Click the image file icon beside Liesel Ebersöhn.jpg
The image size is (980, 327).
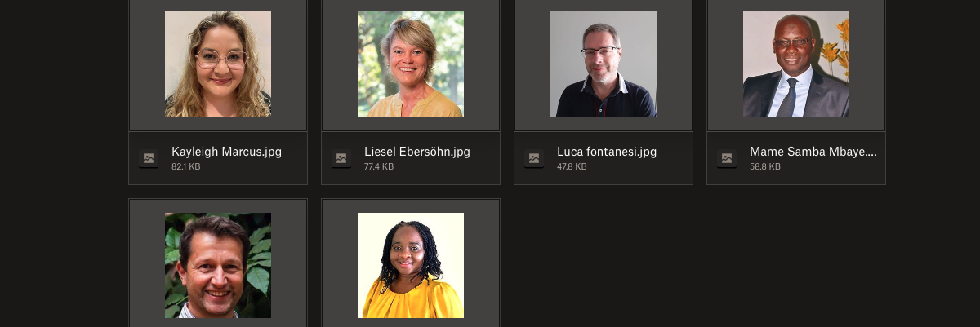341,159
